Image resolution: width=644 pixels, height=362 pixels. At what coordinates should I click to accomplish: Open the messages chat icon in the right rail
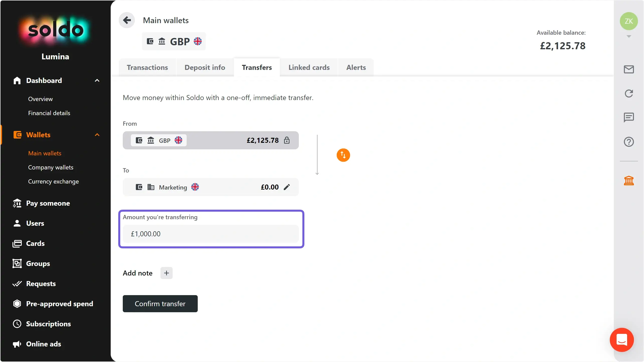[x=629, y=117]
